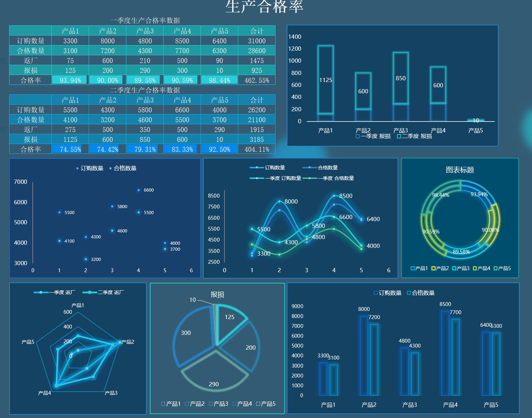This screenshot has width=532, height=418.
Task: Select the 3700 point label in the scatter chart
Action: coord(175,249)
